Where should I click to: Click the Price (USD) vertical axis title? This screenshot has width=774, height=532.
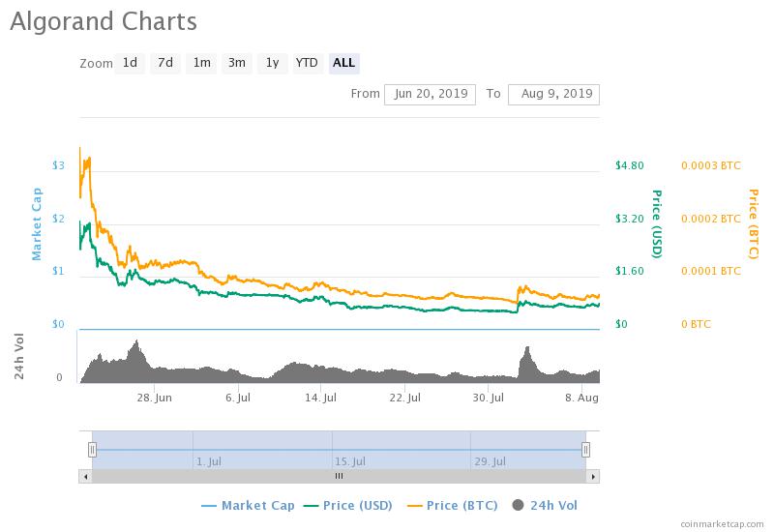tap(657, 223)
